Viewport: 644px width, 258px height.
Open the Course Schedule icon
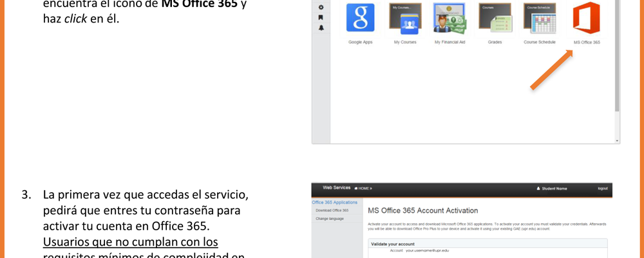pos(540,18)
